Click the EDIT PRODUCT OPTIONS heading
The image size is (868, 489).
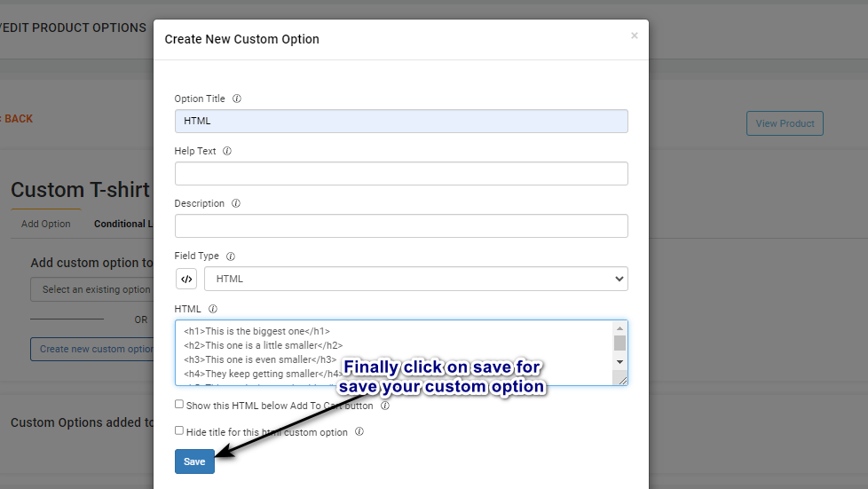tap(73, 28)
